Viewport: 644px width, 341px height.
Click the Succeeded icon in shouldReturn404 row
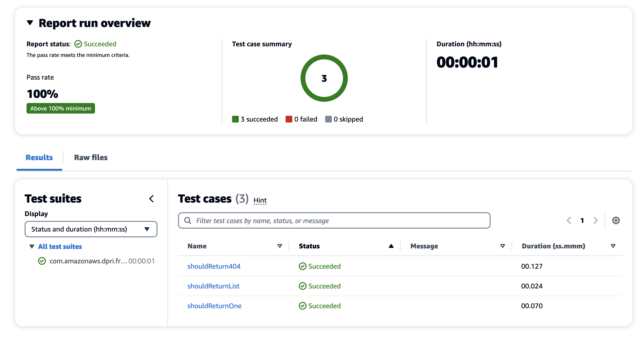pos(302,266)
